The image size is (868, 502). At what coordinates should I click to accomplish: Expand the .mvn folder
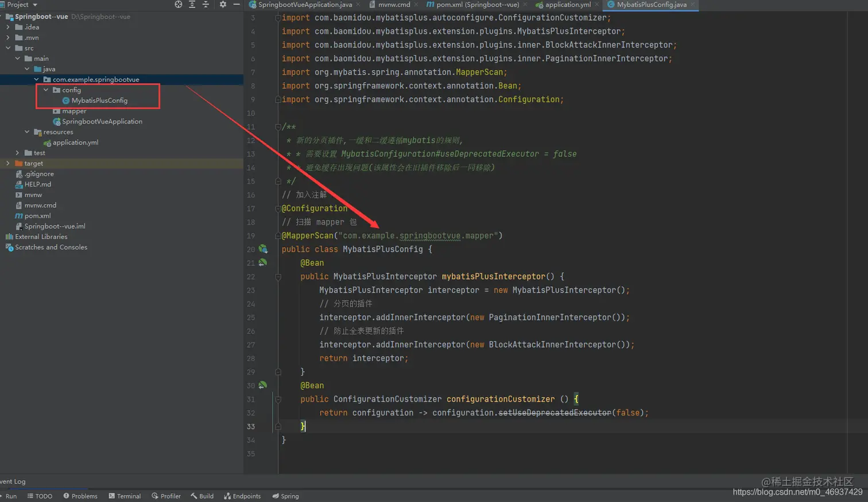8,37
